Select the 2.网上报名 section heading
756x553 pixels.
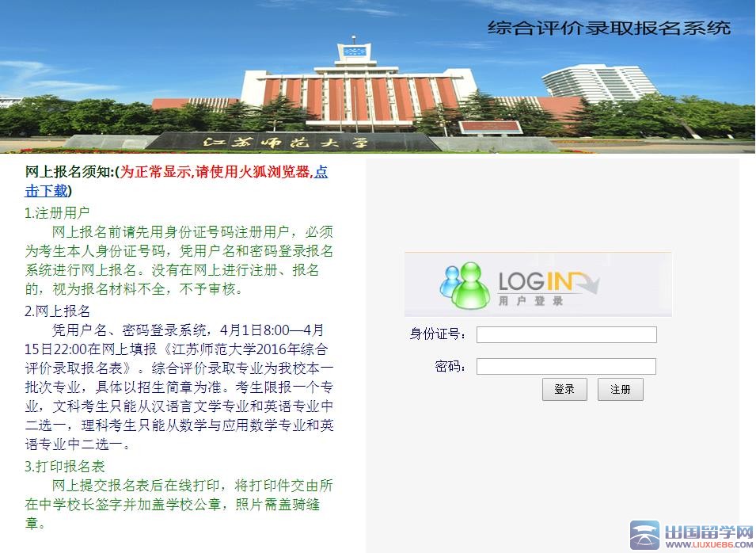pos(57,311)
